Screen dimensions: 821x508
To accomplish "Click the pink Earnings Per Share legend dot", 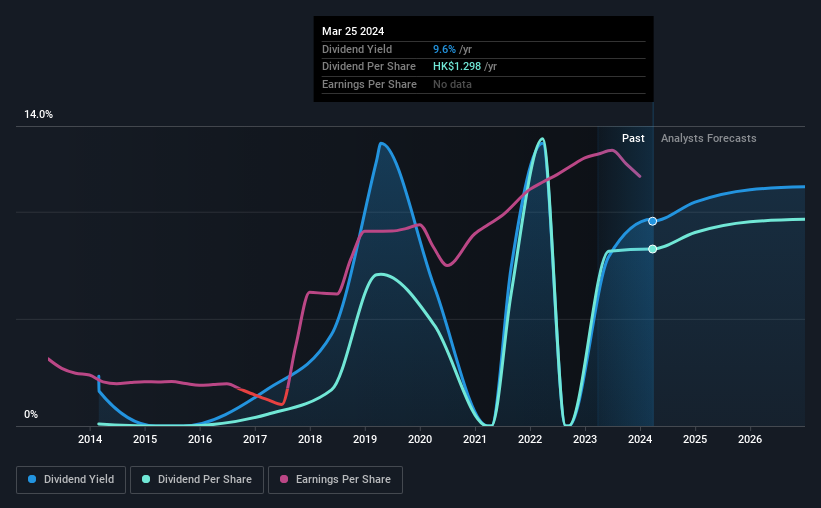I will (x=284, y=479).
